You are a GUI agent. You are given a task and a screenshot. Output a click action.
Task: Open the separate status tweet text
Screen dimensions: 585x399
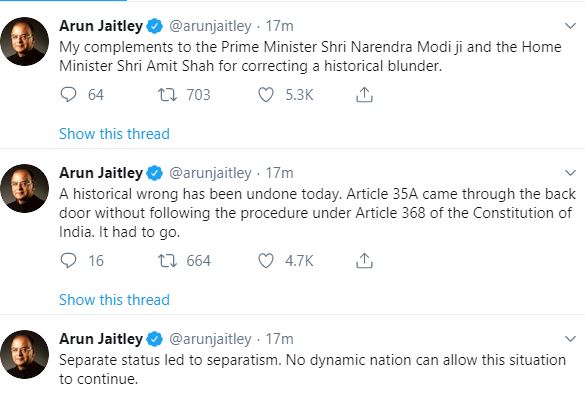(x=313, y=370)
